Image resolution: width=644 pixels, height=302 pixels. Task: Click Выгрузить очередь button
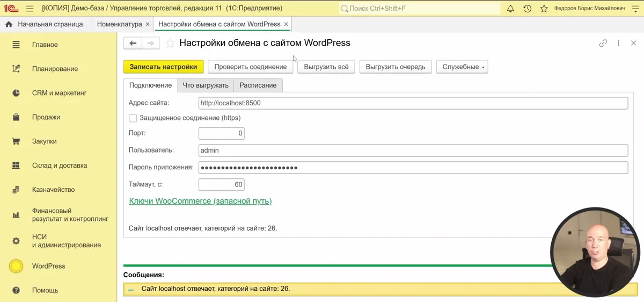tap(396, 67)
